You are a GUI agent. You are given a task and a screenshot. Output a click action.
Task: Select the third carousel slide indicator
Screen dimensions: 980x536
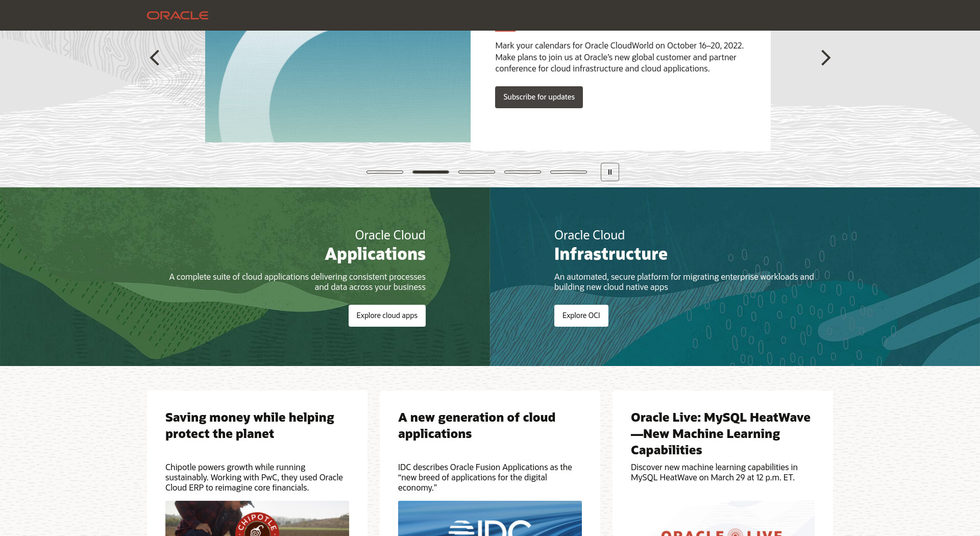[x=477, y=172]
